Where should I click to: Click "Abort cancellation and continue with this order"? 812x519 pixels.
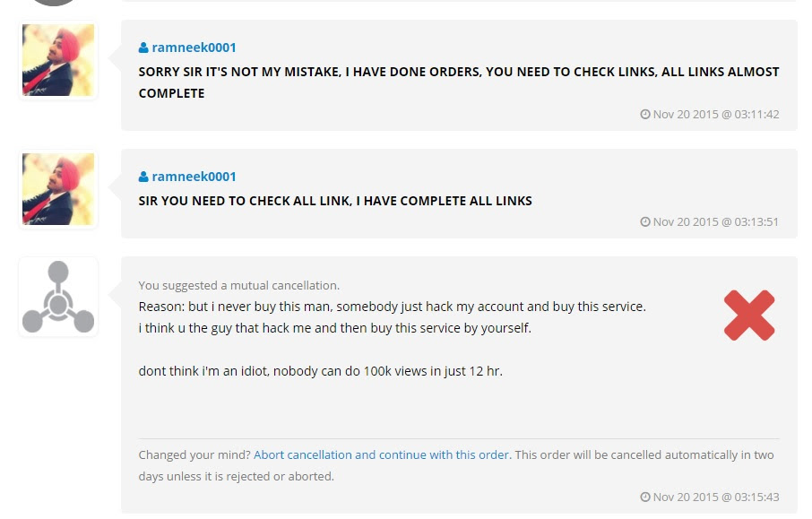pyautogui.click(x=382, y=454)
